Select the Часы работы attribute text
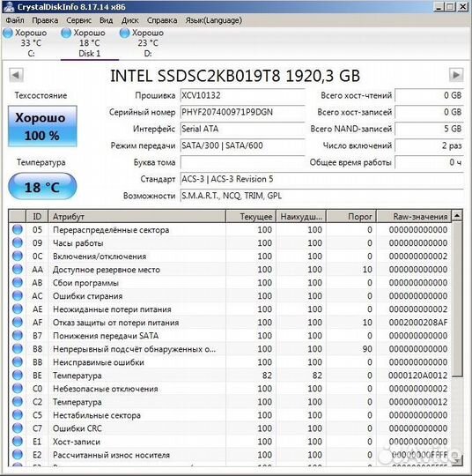472x476 pixels. (78, 243)
